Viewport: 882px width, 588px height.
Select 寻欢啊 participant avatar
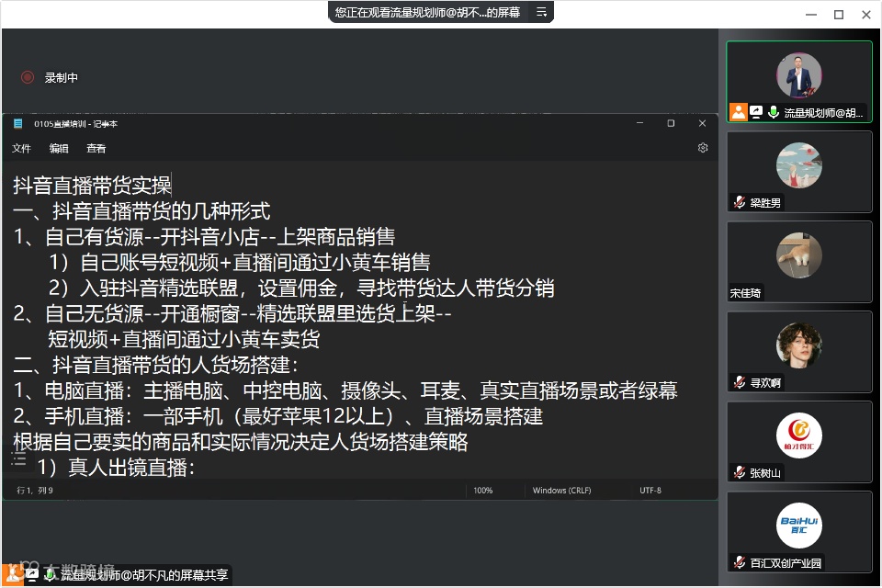(x=798, y=345)
